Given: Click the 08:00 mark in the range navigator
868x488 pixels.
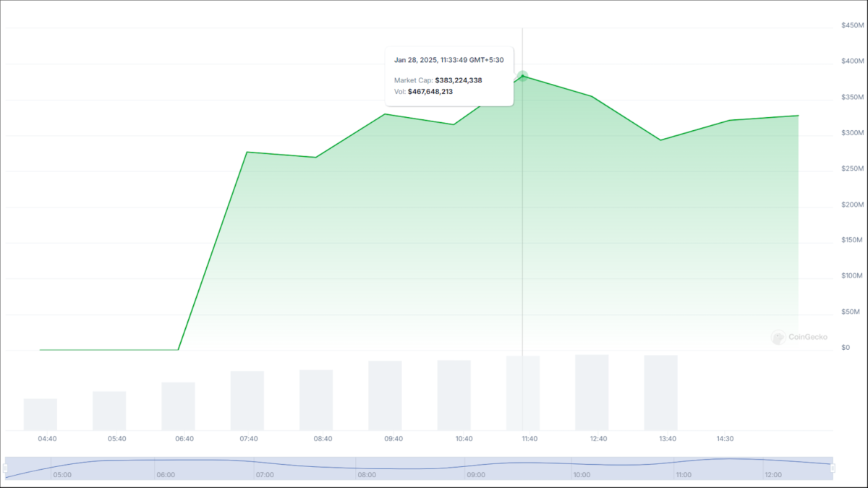Looking at the screenshot, I should tap(367, 475).
